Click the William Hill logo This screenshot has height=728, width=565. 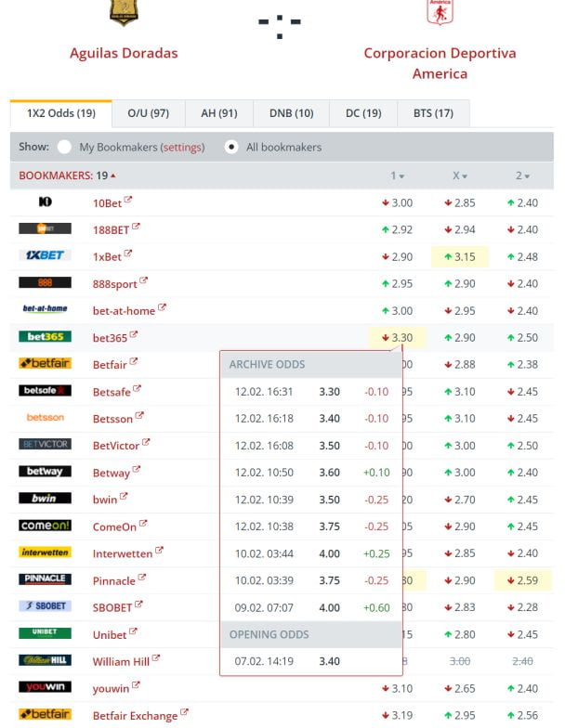[45, 659]
